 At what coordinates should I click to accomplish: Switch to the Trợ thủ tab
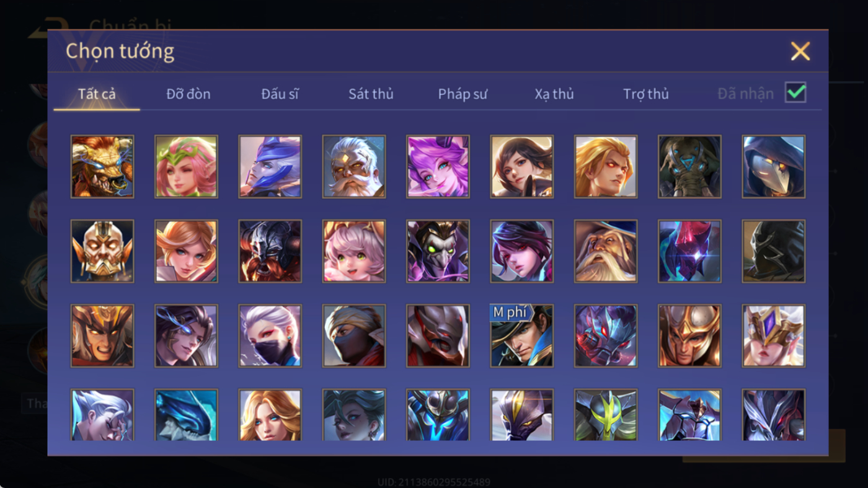pyautogui.click(x=646, y=94)
